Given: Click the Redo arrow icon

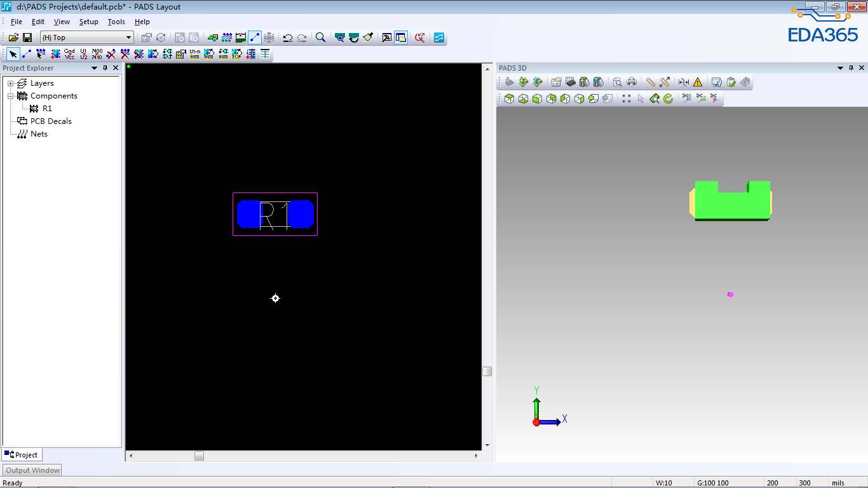Looking at the screenshot, I should point(302,37).
